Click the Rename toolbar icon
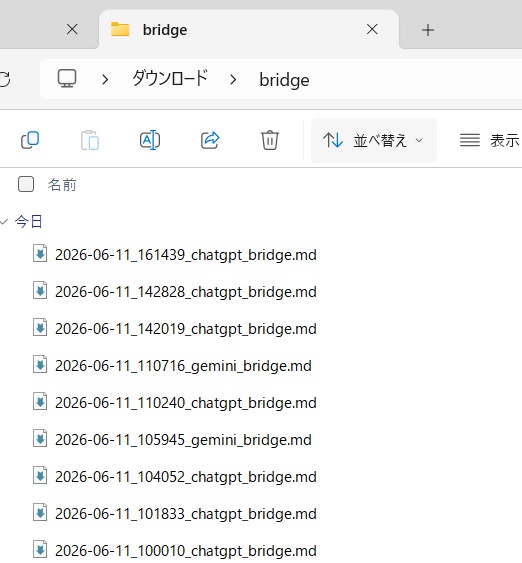522x563 pixels. click(150, 140)
